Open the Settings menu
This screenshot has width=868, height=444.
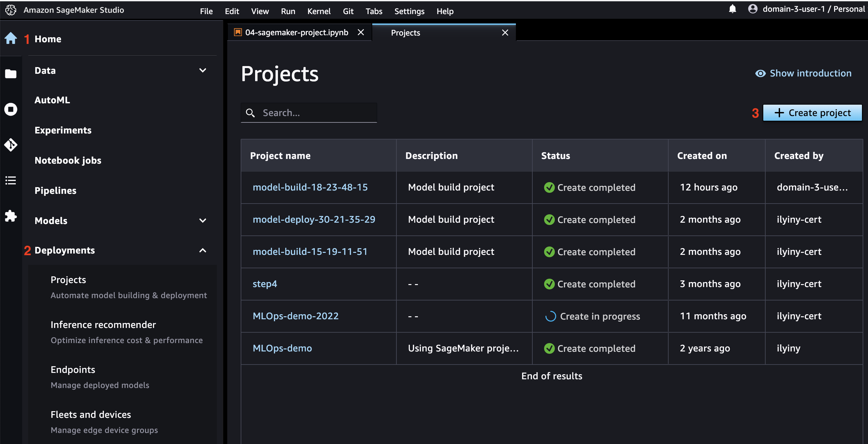[x=409, y=11]
